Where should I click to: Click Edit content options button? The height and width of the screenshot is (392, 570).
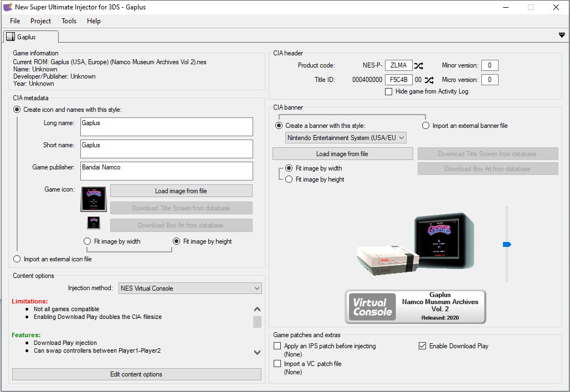point(136,374)
